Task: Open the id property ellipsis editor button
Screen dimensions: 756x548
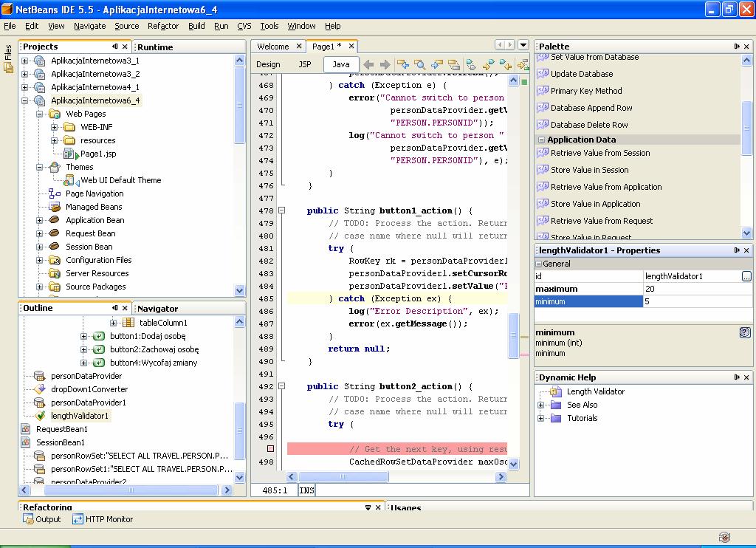Action: point(746,276)
